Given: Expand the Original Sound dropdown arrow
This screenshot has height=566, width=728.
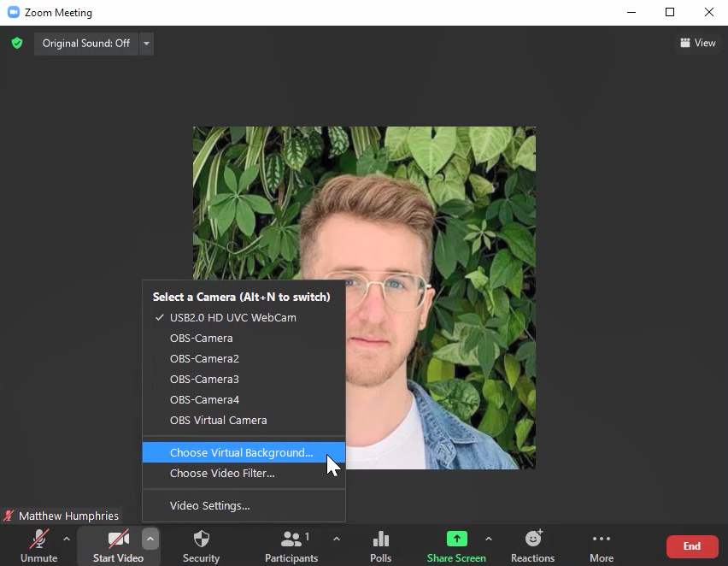Looking at the screenshot, I should [144, 44].
